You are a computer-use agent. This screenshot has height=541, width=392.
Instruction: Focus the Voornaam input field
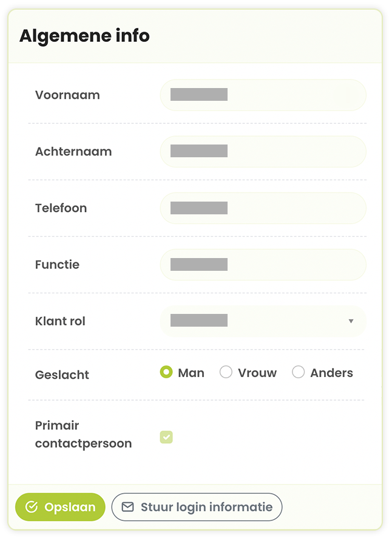point(263,95)
